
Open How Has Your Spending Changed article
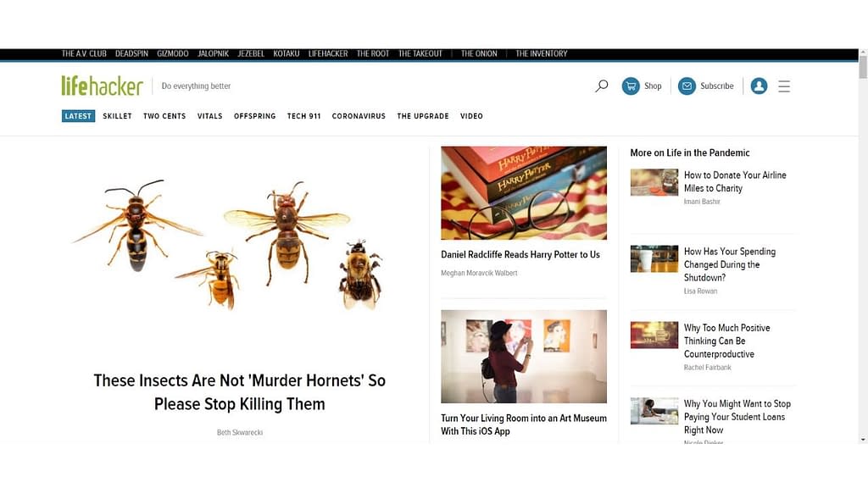pyautogui.click(x=730, y=264)
